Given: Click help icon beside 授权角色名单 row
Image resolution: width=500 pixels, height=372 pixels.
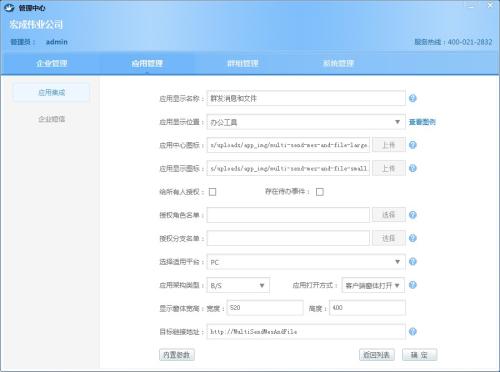Looking at the screenshot, I should point(413,215).
